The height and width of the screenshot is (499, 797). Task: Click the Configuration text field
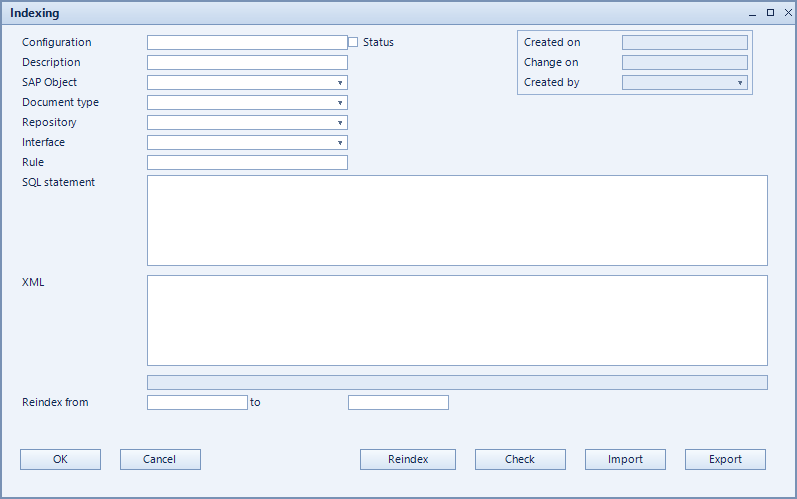click(x=248, y=42)
